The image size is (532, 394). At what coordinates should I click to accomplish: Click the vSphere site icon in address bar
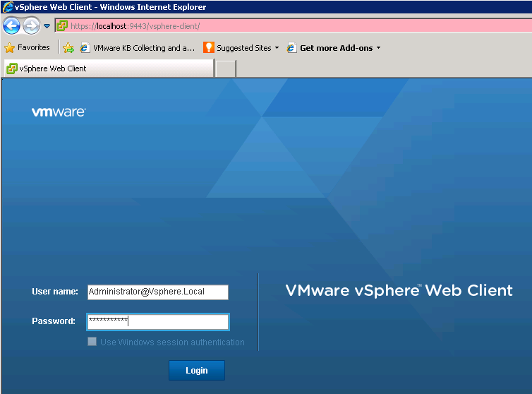click(x=62, y=26)
